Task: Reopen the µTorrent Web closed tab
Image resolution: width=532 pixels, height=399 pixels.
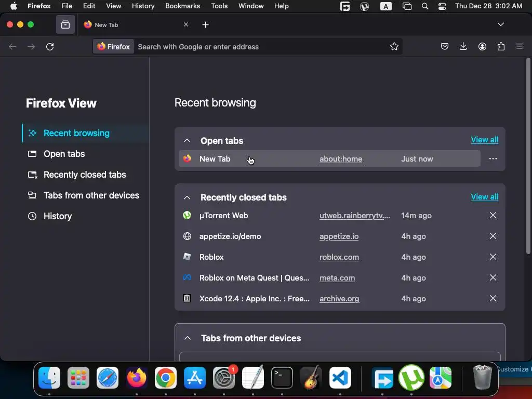Action: click(x=223, y=216)
